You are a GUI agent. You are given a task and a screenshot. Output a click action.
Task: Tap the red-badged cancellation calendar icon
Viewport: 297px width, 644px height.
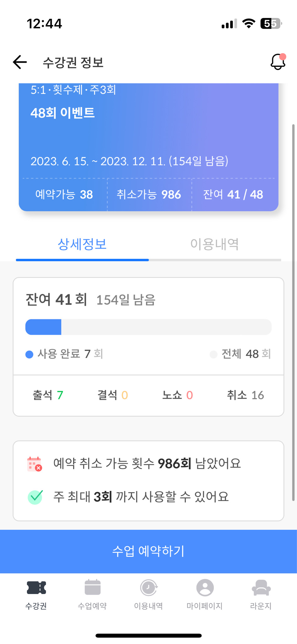tap(35, 464)
